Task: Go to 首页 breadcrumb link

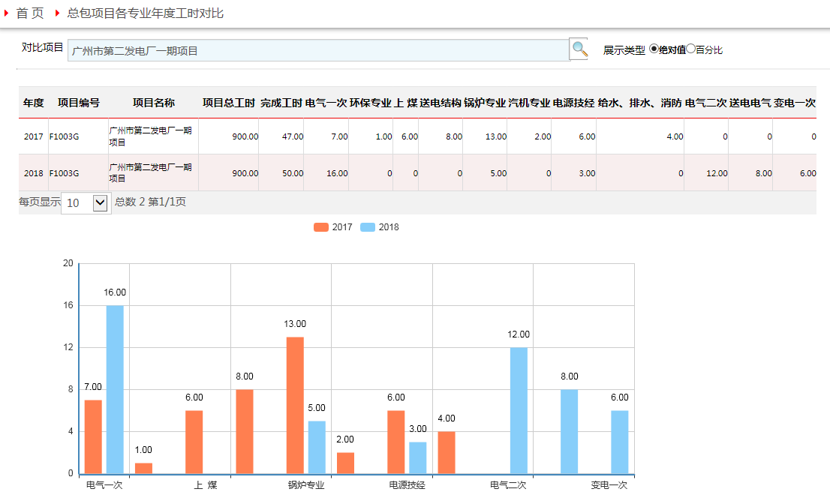Action: click(30, 13)
